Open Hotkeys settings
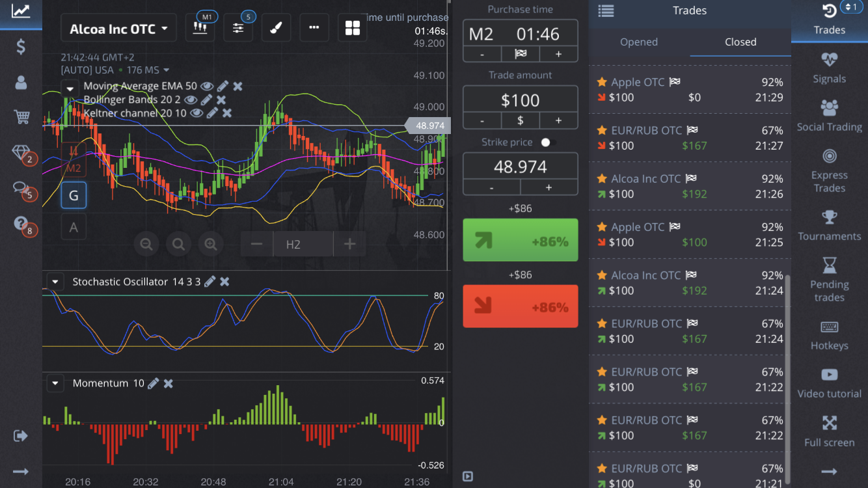The image size is (868, 488). click(830, 335)
